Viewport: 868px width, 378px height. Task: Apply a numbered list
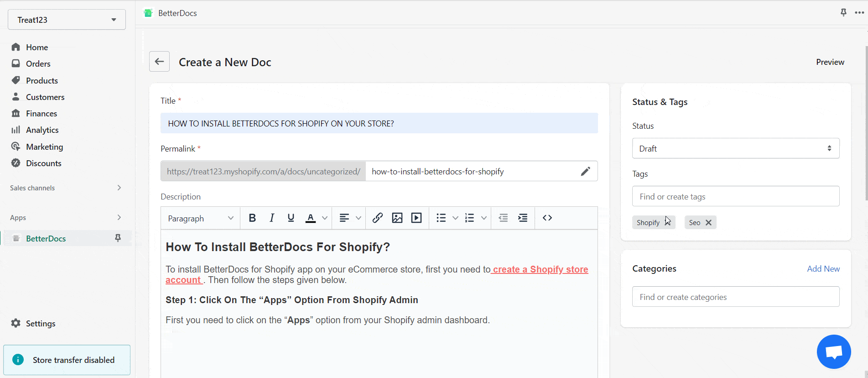(470, 218)
